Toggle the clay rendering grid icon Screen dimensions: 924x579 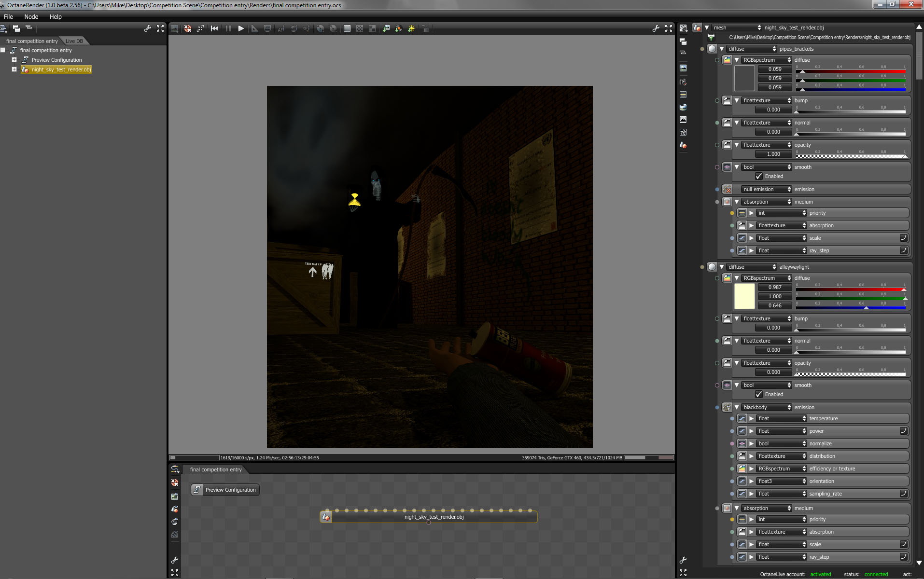tap(347, 29)
